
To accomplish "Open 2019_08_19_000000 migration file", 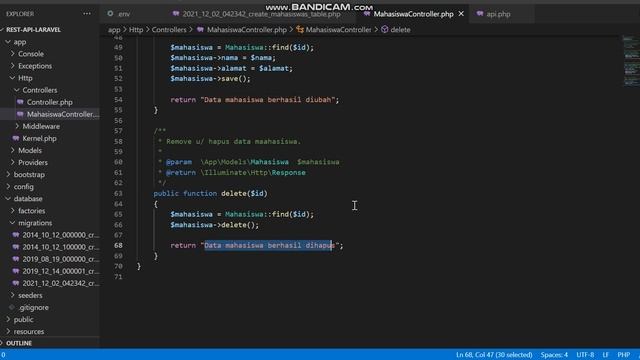I will 60,259.
